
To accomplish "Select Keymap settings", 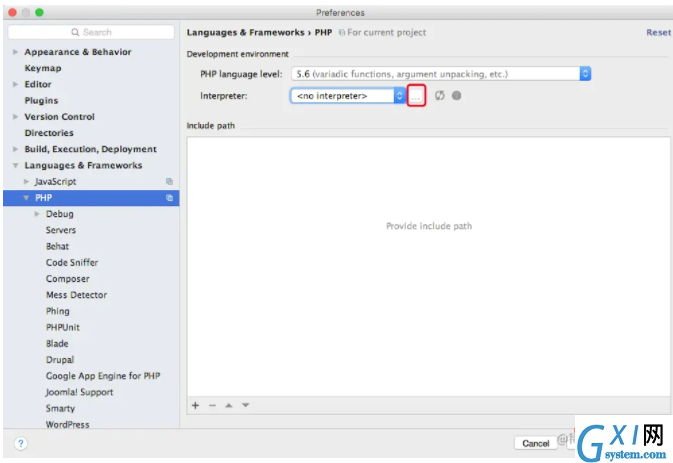I will click(x=43, y=68).
